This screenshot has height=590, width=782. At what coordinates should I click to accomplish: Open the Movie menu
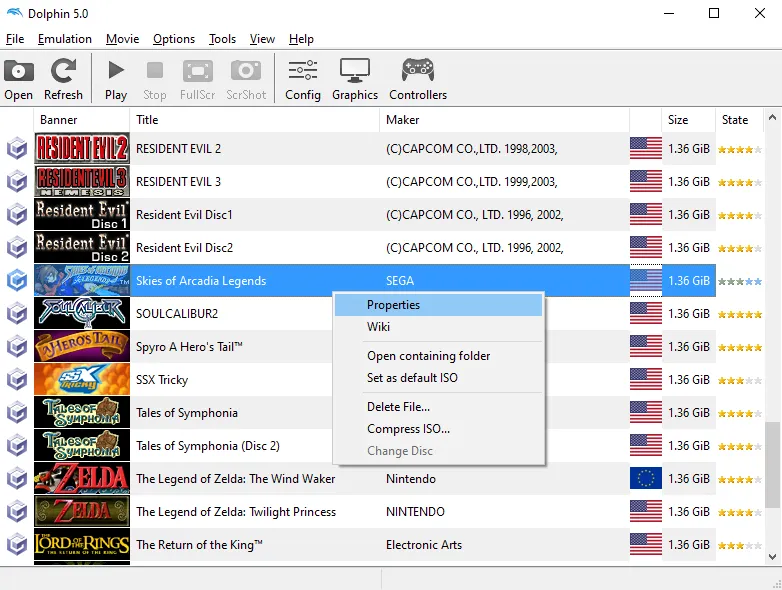[122, 39]
